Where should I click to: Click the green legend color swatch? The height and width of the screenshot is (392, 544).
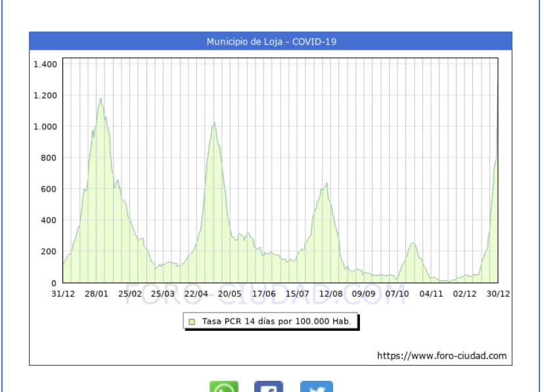[x=192, y=322]
